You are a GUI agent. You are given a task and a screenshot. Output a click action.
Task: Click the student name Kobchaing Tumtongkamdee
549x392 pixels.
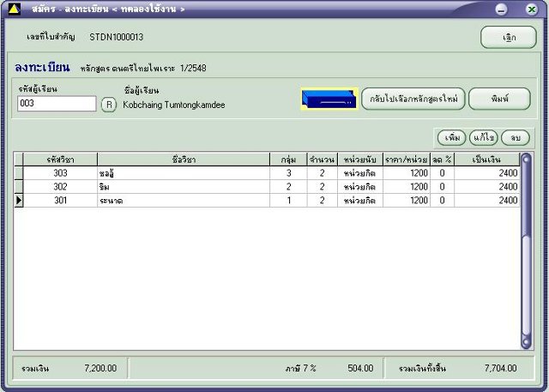point(174,105)
